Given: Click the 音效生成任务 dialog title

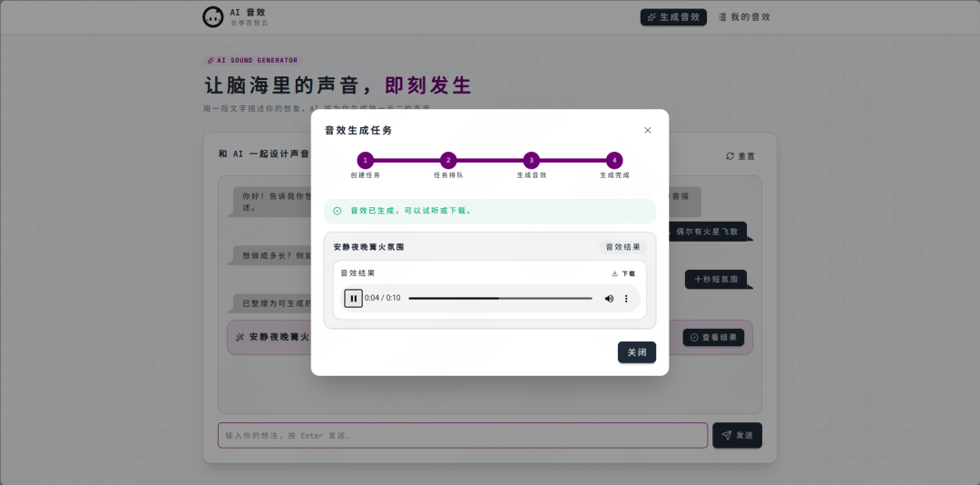Looking at the screenshot, I should tap(358, 130).
